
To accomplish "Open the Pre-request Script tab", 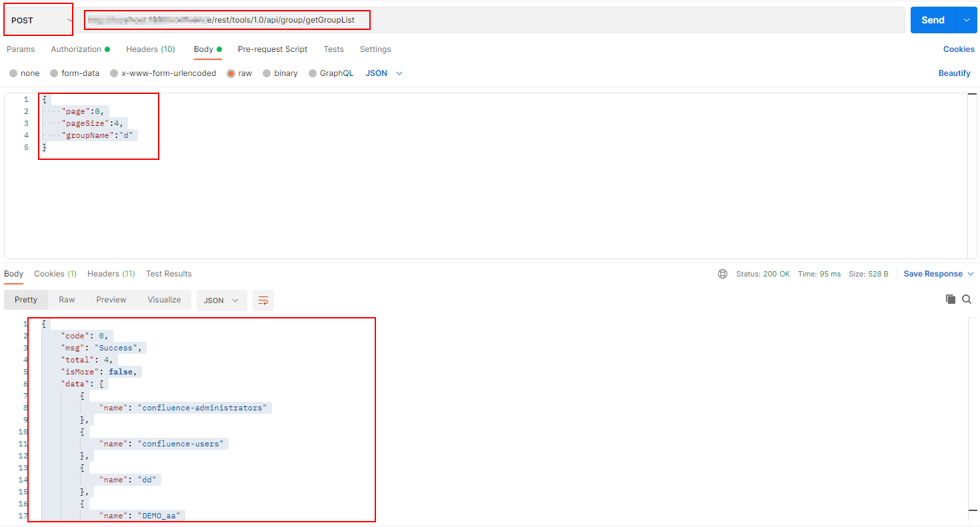I will [273, 49].
